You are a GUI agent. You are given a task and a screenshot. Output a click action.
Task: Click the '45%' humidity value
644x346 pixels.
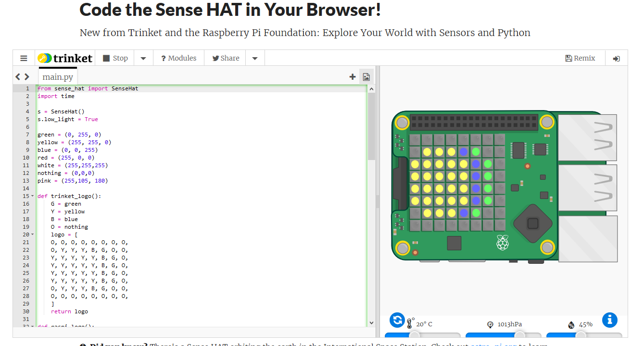(x=585, y=324)
